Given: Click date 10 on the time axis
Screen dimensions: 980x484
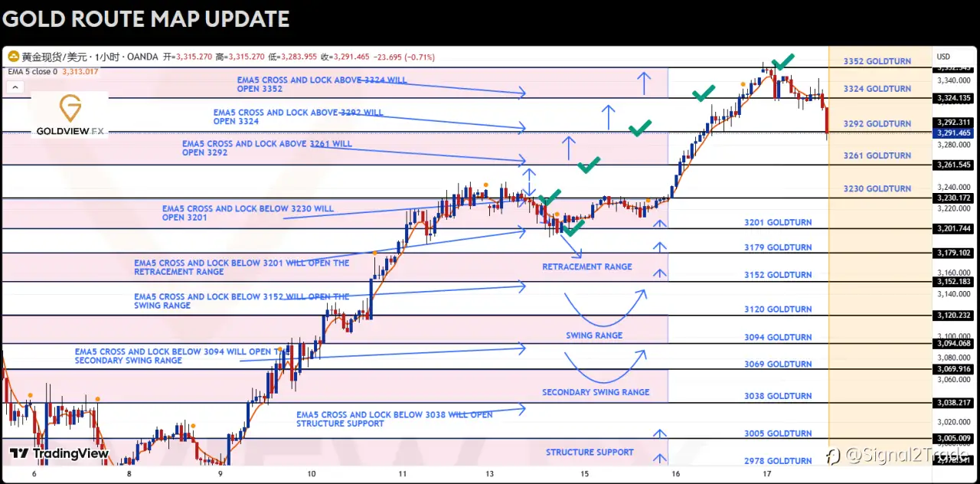Looking at the screenshot, I should [312, 475].
